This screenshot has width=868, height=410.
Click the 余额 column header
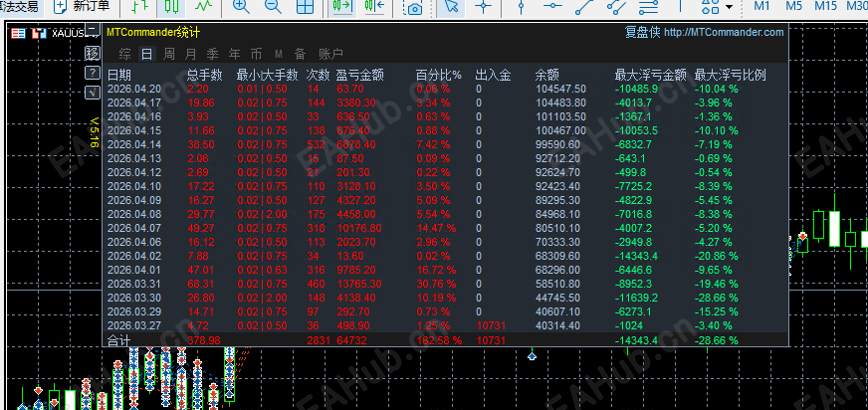(x=546, y=75)
